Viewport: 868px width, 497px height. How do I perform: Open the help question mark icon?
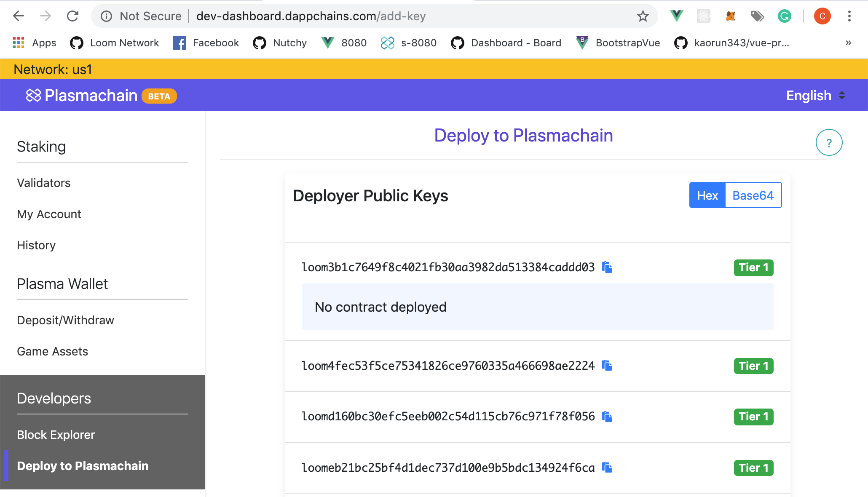point(829,142)
